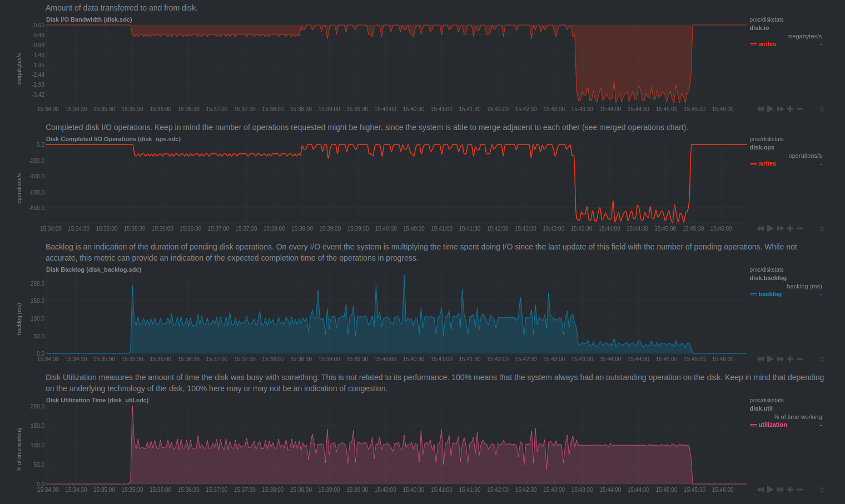Zoom out on Disk Backlog chart
Screen dimensions: 845x504
click(x=800, y=359)
